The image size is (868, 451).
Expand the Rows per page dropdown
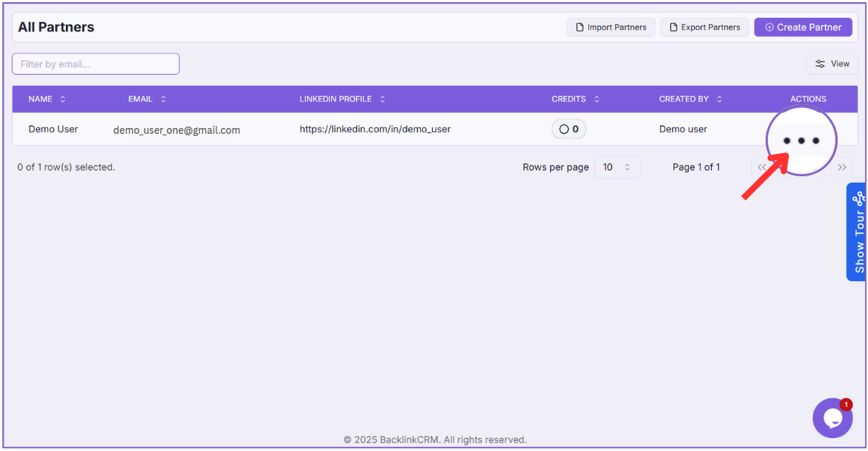[x=617, y=168]
